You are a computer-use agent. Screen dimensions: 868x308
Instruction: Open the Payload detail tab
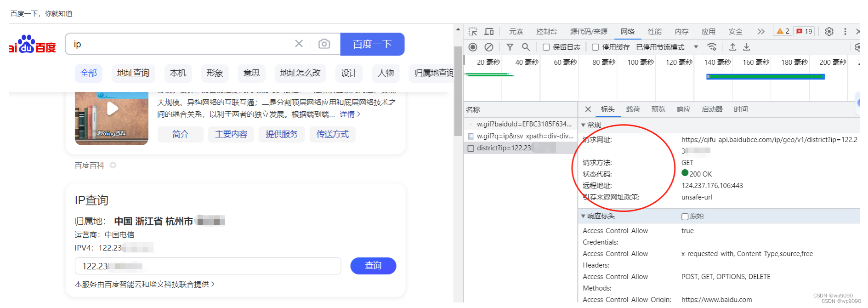point(633,109)
